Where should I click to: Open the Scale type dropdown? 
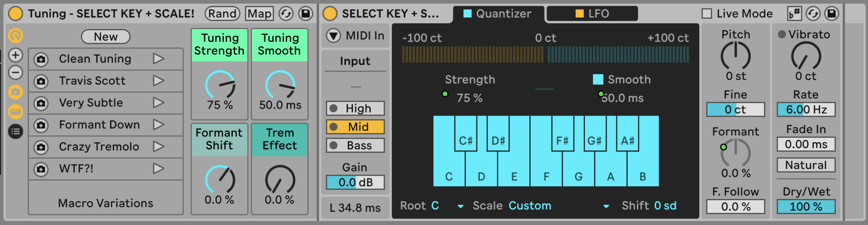tap(606, 206)
